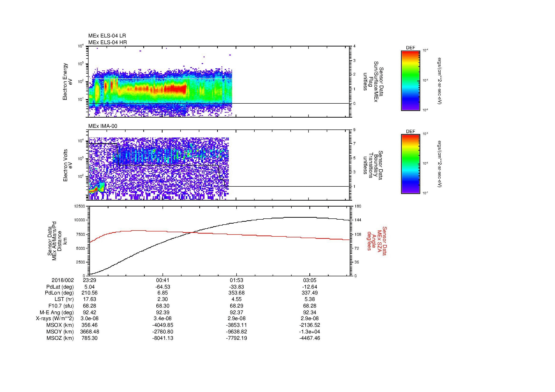This screenshot has height=392, width=555.
Task: Click the boundary axis tick '7'
Action: tap(354, 144)
